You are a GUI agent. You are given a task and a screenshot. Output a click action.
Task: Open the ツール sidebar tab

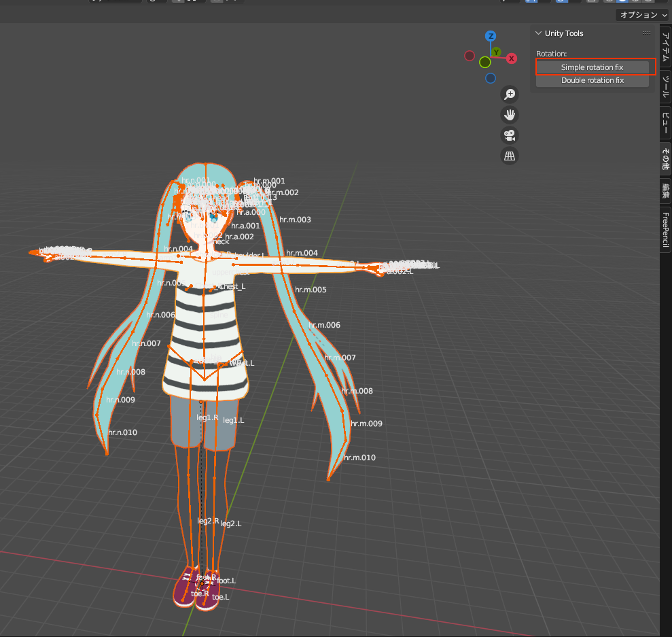pyautogui.click(x=666, y=86)
